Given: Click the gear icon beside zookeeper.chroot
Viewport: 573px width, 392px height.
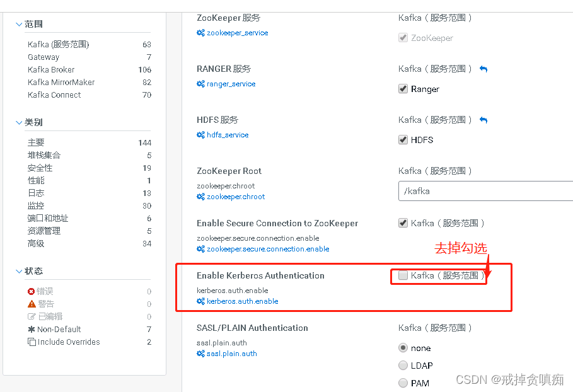Looking at the screenshot, I should [x=200, y=197].
